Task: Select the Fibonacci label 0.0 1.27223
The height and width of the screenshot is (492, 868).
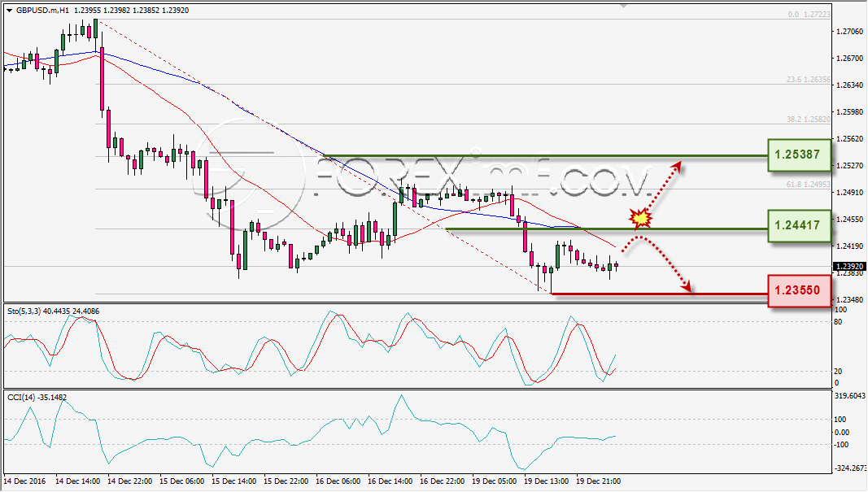Action: [x=809, y=15]
